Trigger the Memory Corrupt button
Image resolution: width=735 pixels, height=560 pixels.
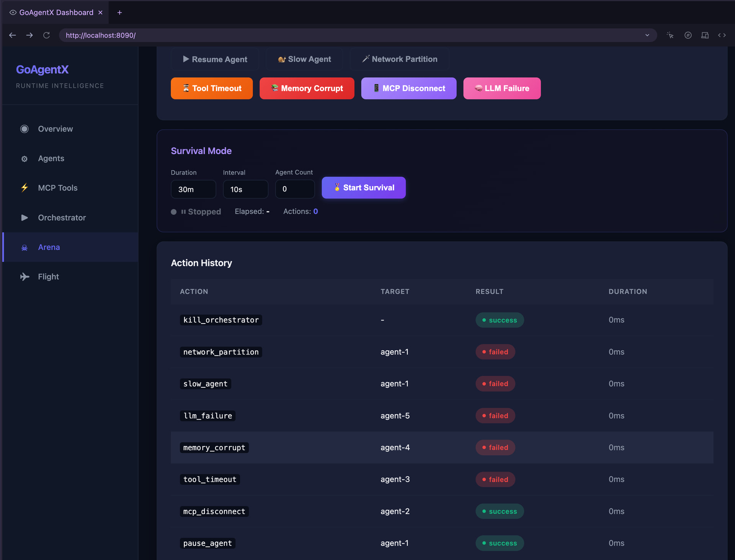click(x=307, y=88)
